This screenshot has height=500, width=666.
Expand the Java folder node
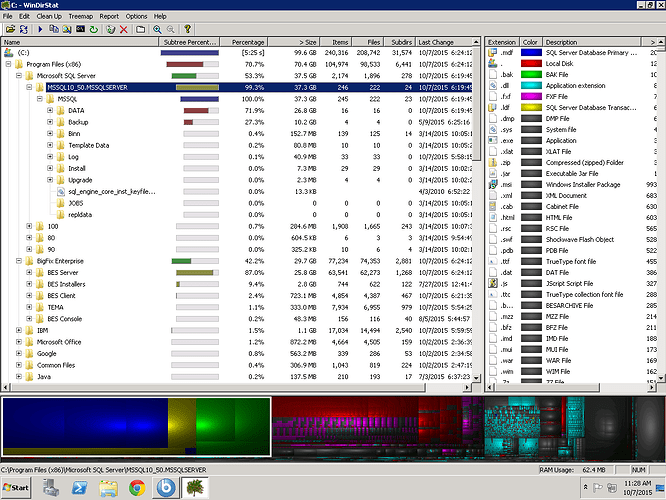(19, 376)
